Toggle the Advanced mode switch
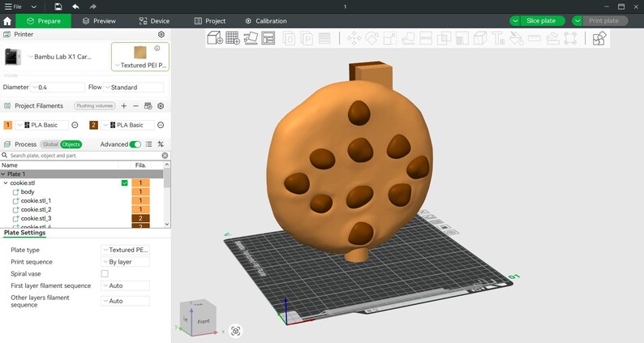This screenshot has width=644, height=343. click(135, 144)
